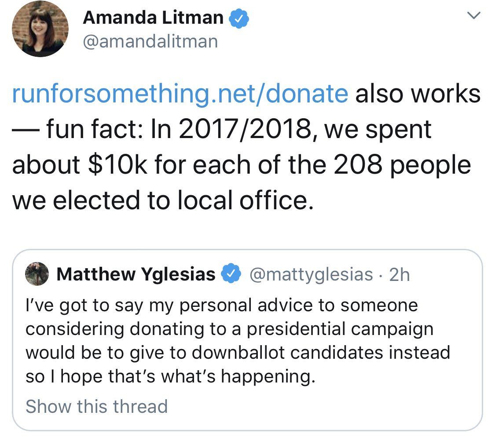Screen dimensions: 495x448
Task: Click "so I hope that's what's happening" text
Action: [x=170, y=376]
